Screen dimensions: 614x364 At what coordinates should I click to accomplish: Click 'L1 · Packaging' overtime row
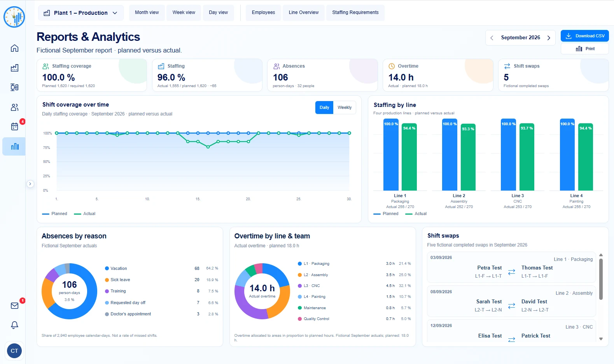click(354, 264)
